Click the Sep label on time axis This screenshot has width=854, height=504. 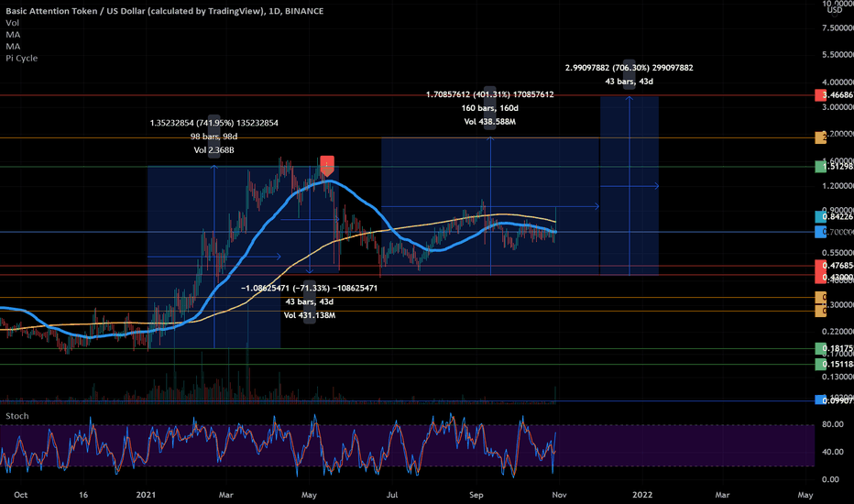[476, 495]
